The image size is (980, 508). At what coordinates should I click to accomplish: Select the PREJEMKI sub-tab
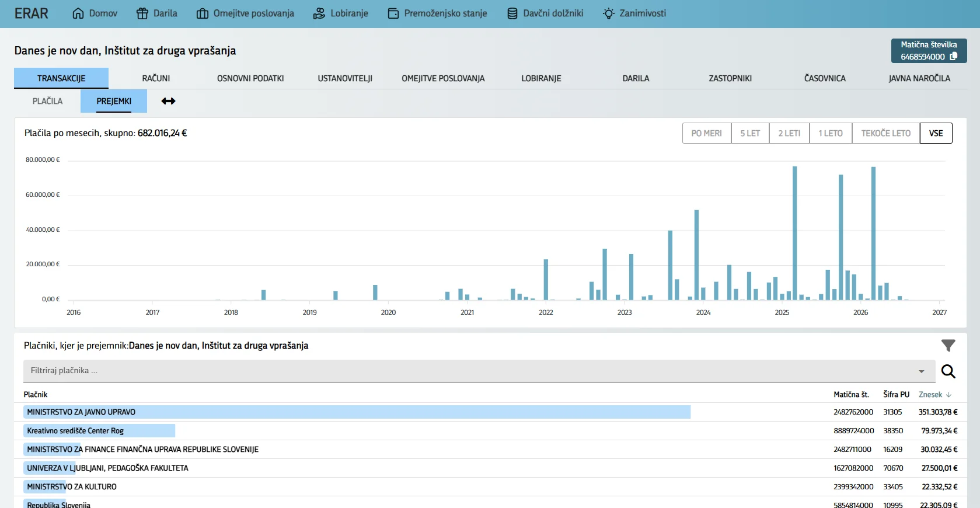[114, 101]
